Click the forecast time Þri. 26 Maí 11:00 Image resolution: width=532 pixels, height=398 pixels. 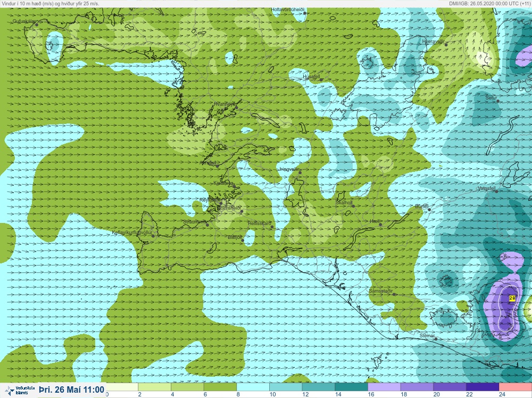click(72, 389)
